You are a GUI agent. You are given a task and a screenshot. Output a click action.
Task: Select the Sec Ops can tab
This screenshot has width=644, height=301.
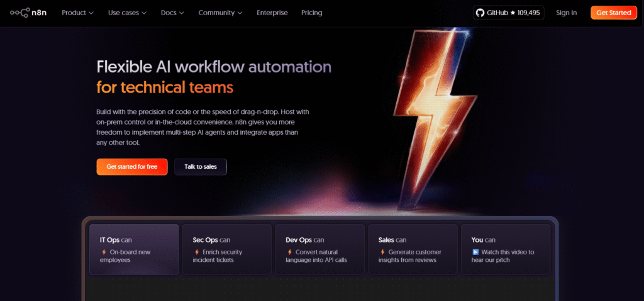[x=226, y=249]
